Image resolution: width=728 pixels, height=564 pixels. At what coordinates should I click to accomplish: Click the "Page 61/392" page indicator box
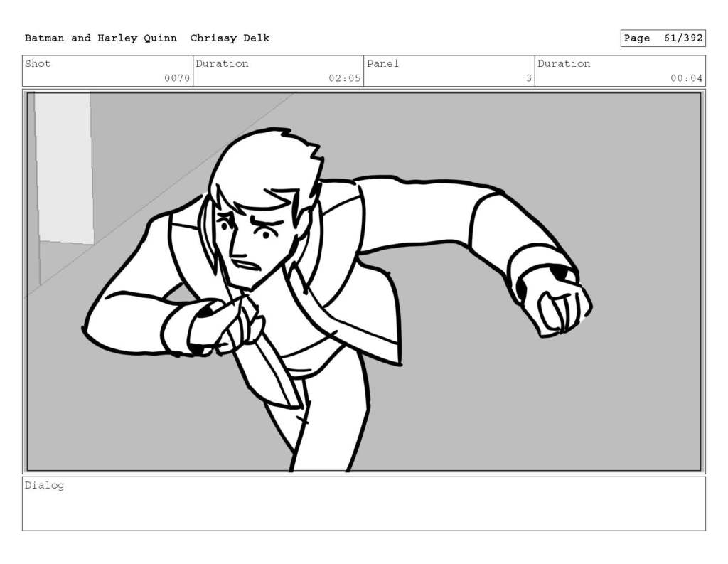coord(663,38)
